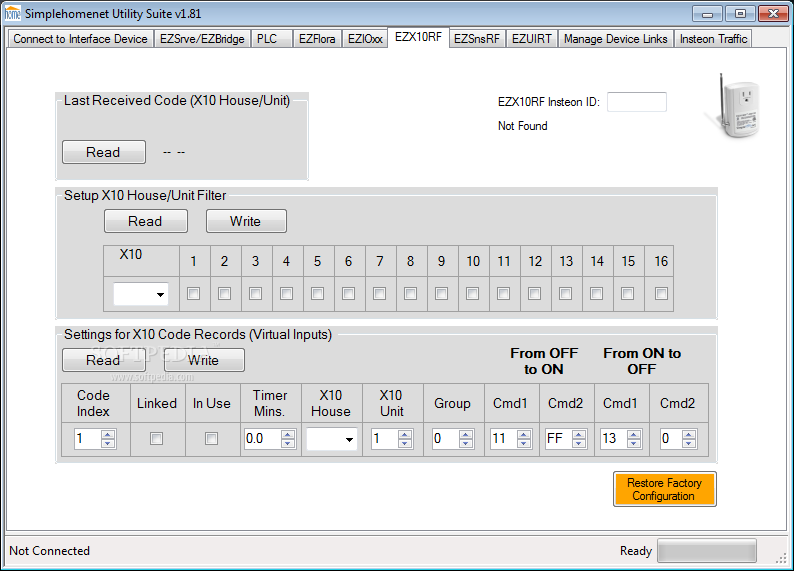Screen dimensions: 794x571
Task: Increase From OFF to ON Cmd2 value
Action: click(579, 434)
